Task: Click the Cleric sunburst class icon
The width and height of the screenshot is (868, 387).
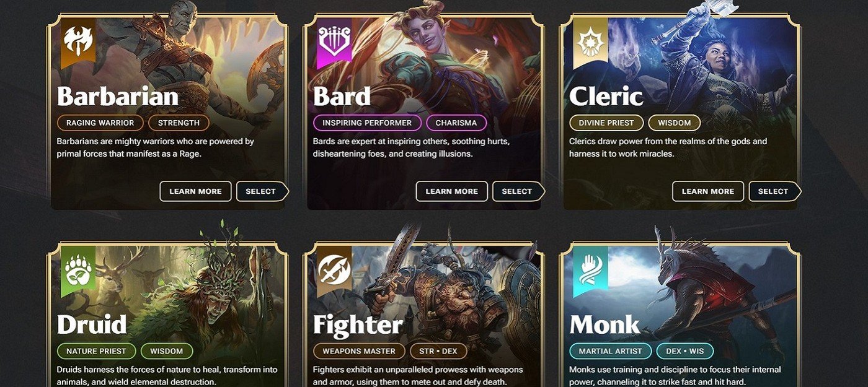Action: (x=590, y=42)
